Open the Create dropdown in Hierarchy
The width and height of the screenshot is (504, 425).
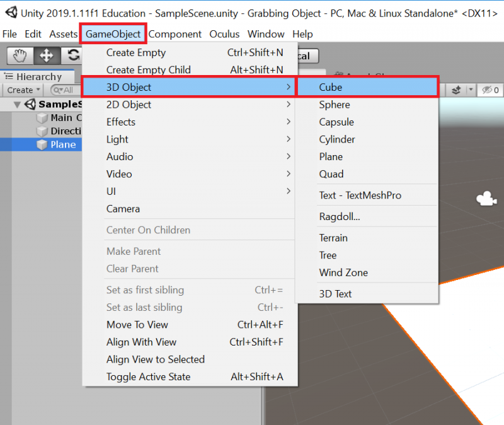[23, 90]
